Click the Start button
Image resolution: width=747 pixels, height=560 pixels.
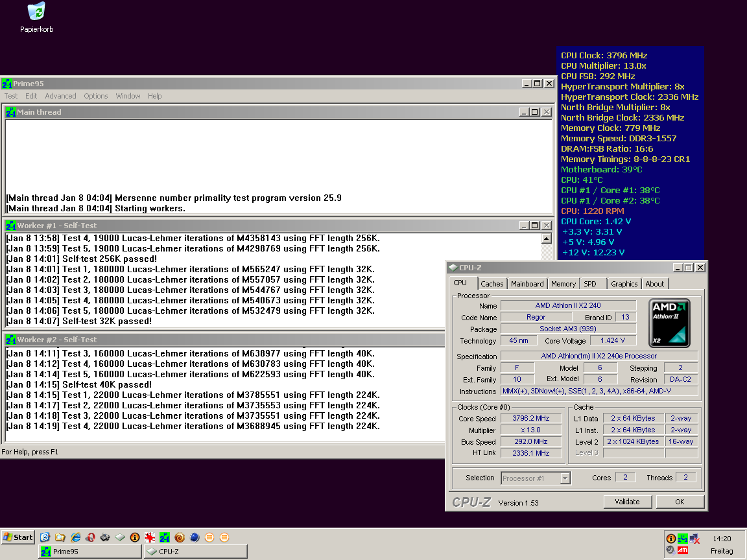tap(18, 537)
